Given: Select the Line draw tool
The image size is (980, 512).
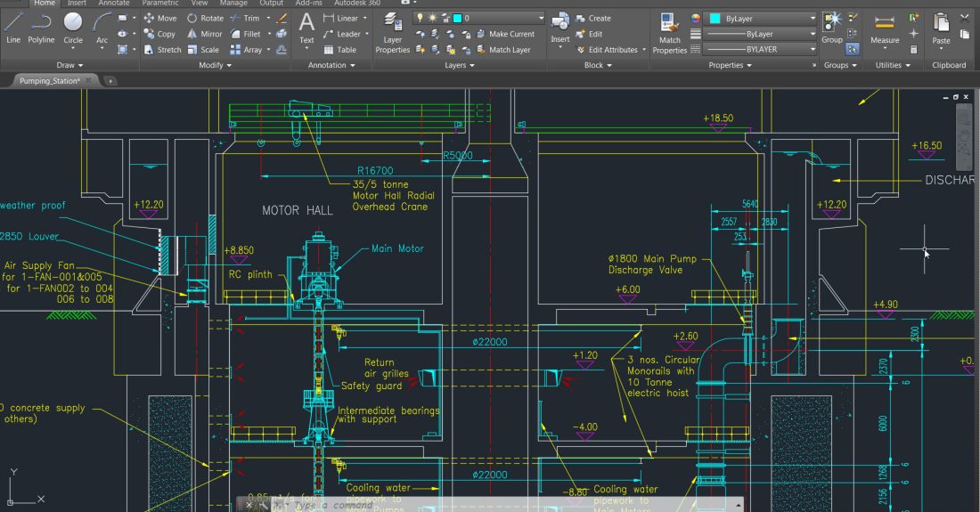Looking at the screenshot, I should (x=13, y=28).
